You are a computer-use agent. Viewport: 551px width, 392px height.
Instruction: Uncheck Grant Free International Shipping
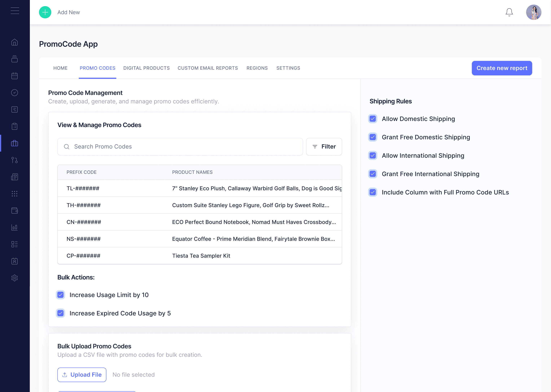[x=372, y=174]
